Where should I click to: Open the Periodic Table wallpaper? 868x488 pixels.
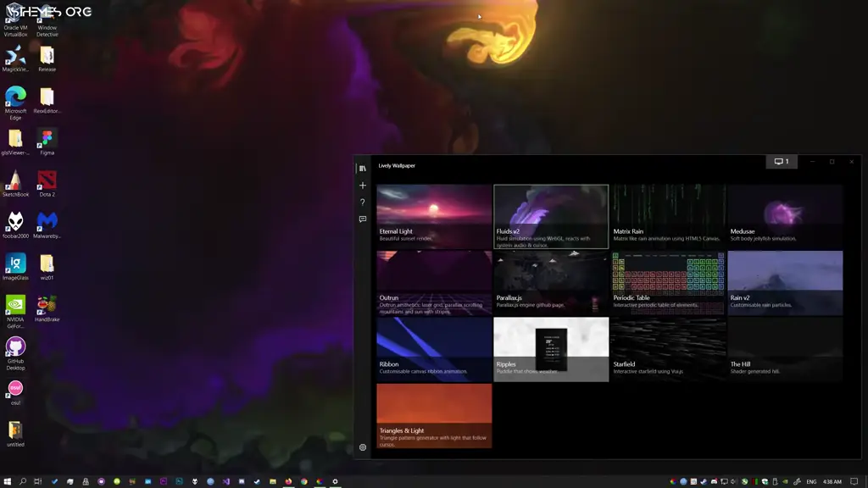click(x=669, y=282)
